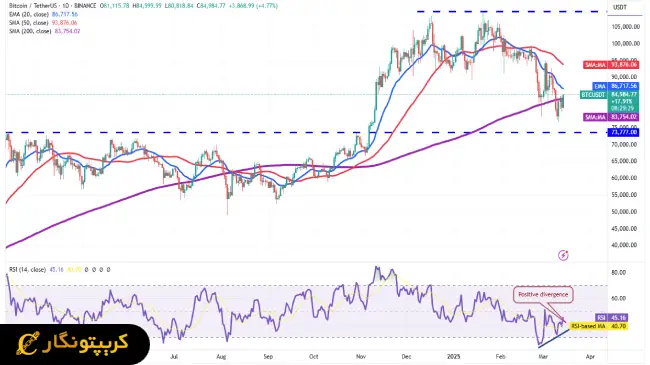Click the Positive divergence annotation box
The image size is (650, 365).
click(x=543, y=294)
